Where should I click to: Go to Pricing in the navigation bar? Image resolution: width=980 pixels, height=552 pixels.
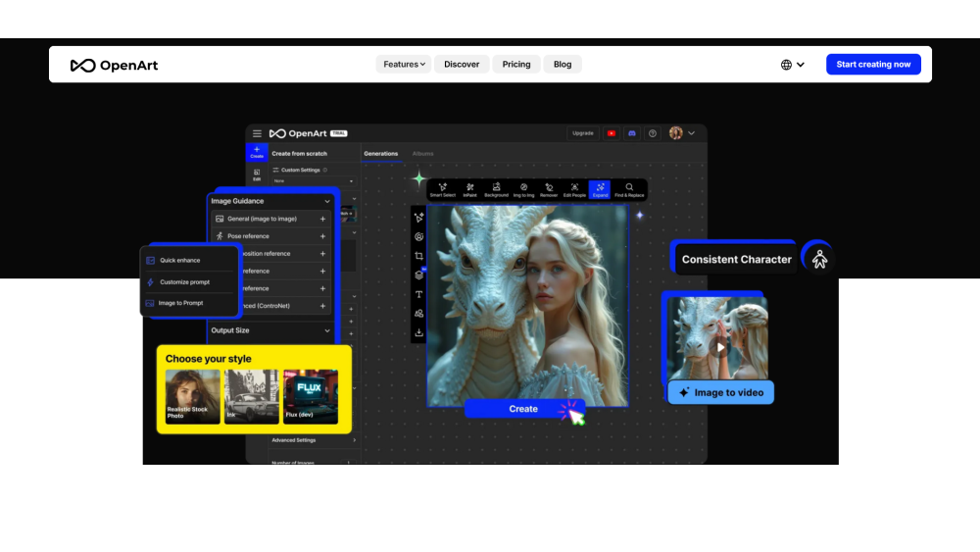click(x=516, y=65)
